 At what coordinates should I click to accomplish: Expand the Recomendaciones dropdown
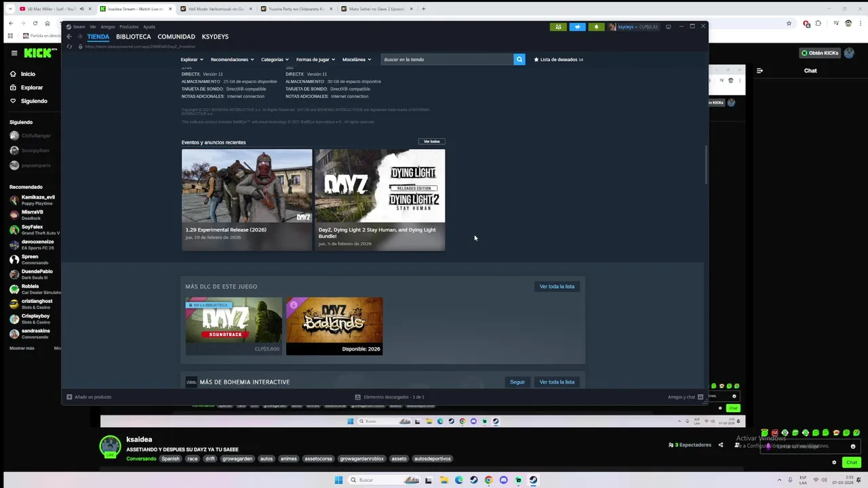[233, 60]
